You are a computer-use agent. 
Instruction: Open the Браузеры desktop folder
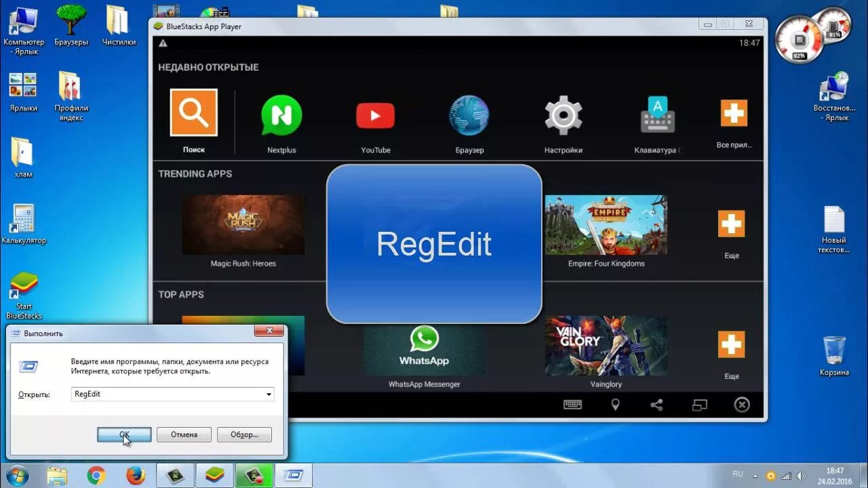click(71, 26)
